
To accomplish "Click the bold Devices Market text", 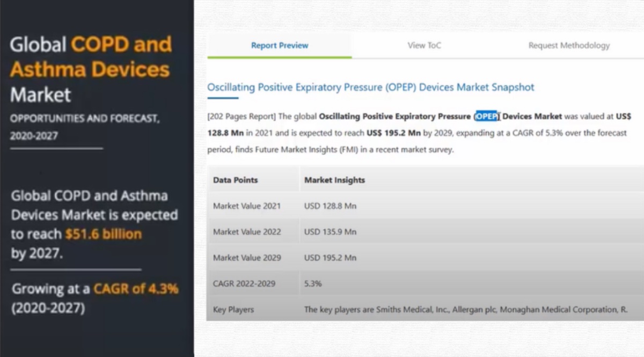I will [532, 116].
